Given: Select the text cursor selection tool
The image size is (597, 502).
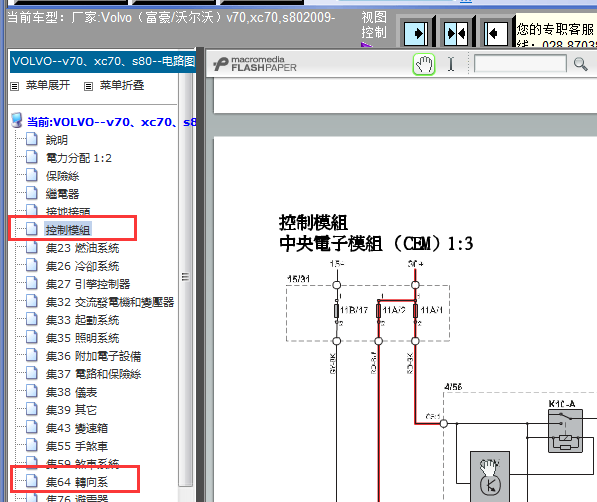Looking at the screenshot, I should point(451,64).
